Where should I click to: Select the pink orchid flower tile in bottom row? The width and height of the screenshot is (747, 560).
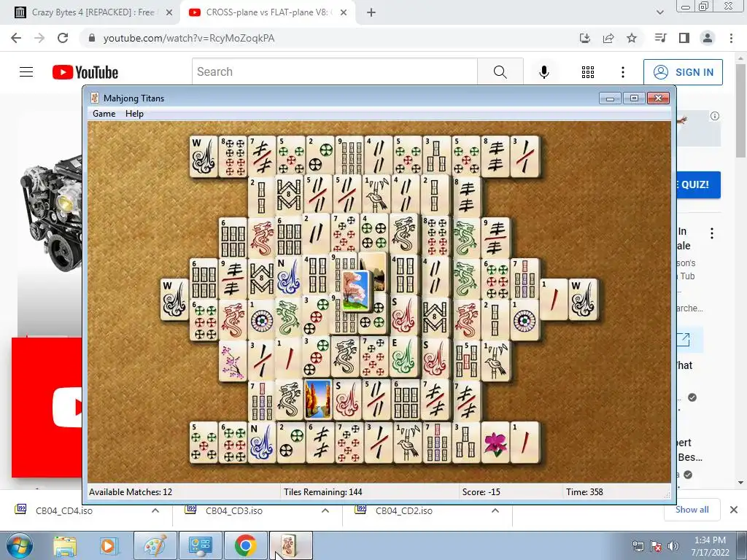pos(496,443)
